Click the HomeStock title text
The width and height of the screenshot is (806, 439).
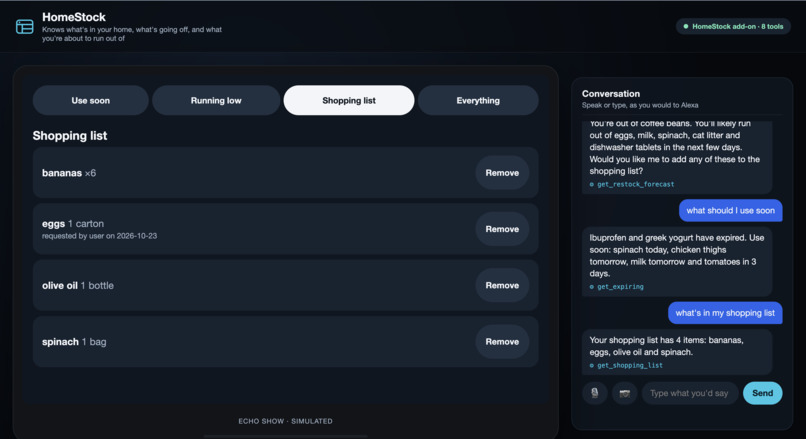tap(74, 17)
